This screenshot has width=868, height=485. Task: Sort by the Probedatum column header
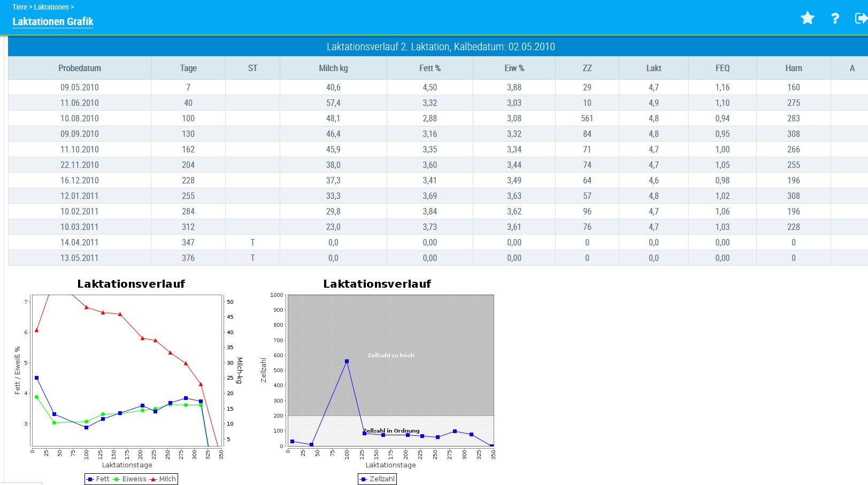(80, 68)
